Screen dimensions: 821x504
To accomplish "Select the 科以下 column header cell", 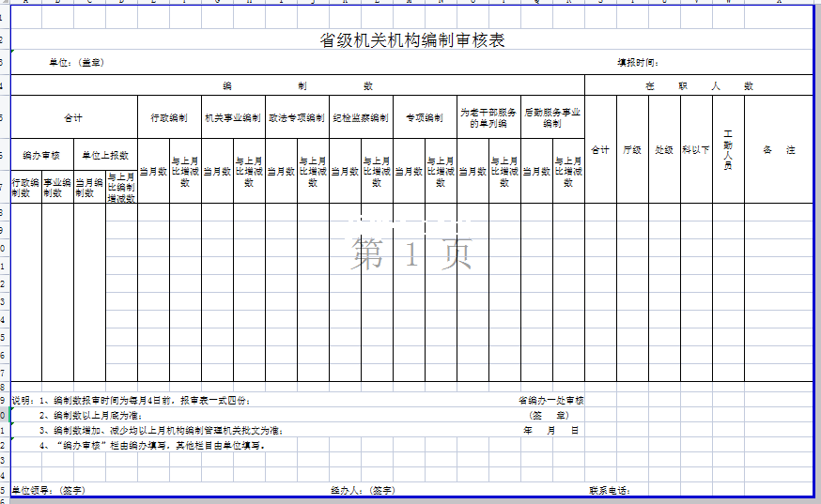I will (x=696, y=150).
